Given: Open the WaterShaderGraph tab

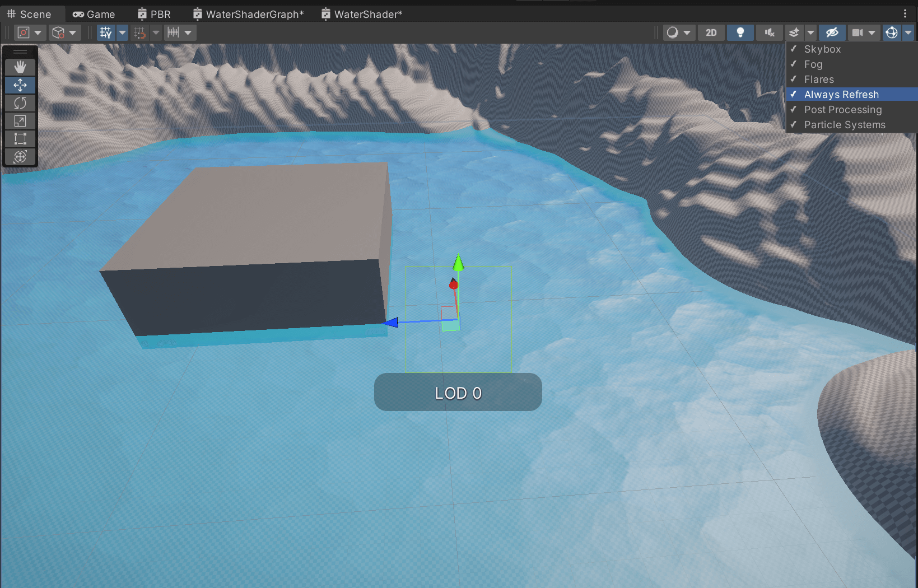Looking at the screenshot, I should point(249,14).
